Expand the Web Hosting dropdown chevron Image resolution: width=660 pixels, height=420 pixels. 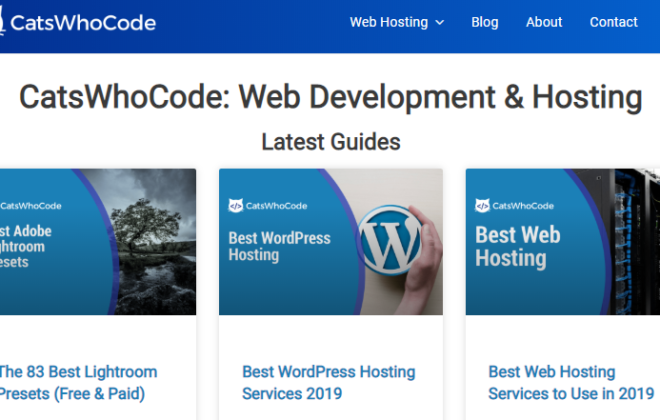pyautogui.click(x=439, y=23)
